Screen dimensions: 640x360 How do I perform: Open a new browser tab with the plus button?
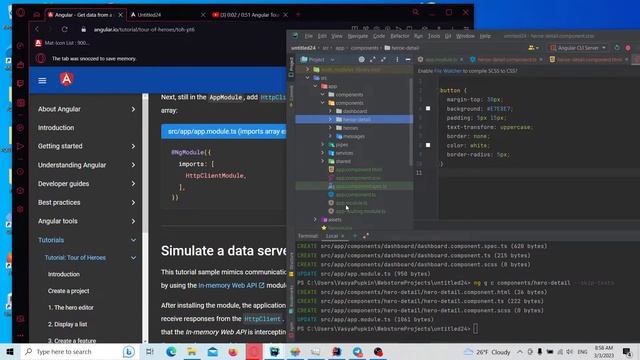click(298, 15)
